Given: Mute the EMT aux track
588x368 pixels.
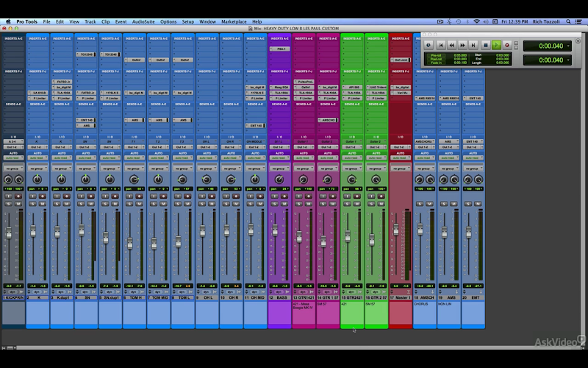Looking at the screenshot, I should [x=478, y=204].
